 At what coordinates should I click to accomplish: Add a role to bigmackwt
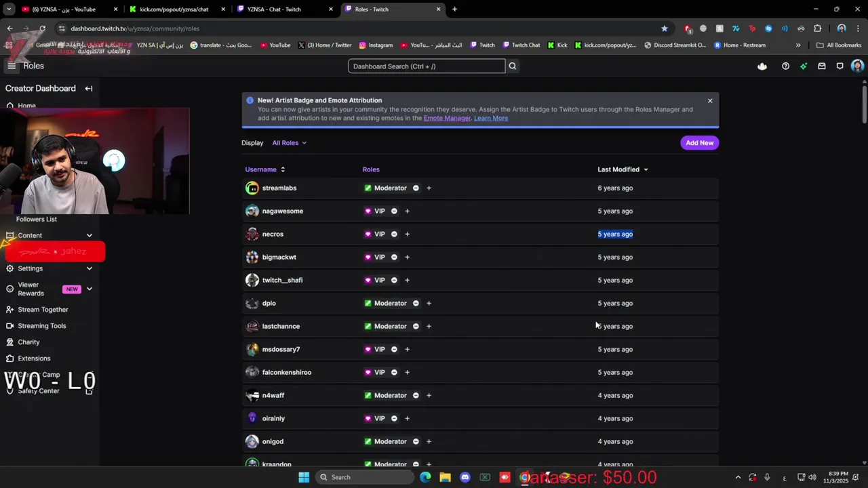pyautogui.click(x=407, y=257)
